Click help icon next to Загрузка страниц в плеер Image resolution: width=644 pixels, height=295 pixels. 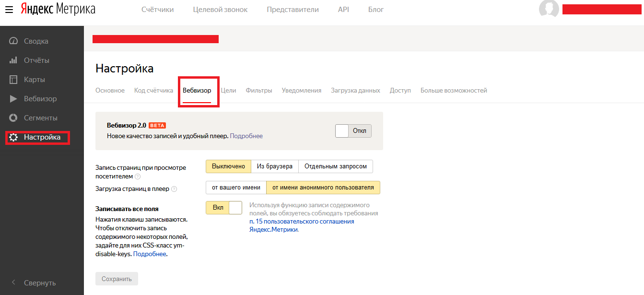click(174, 189)
